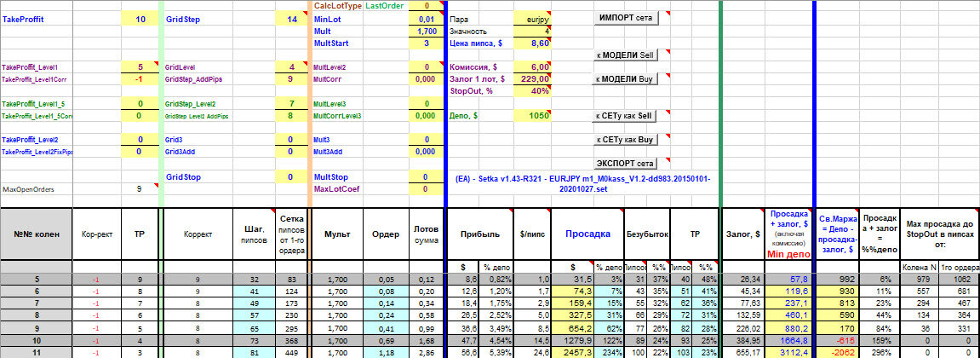Select the negative margin cell -2062
Image resolution: width=980 pixels, height=358 pixels.
[838, 352]
